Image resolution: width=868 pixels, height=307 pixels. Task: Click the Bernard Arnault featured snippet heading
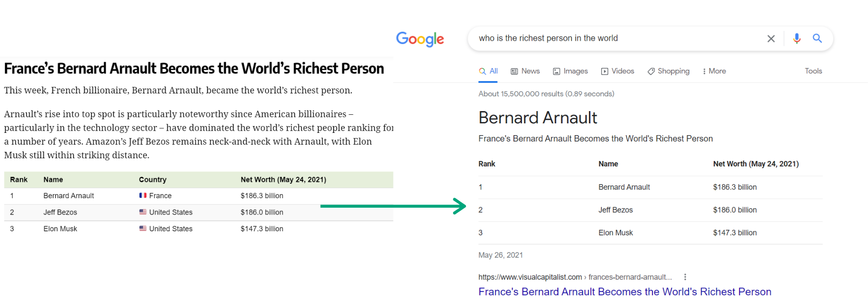pyautogui.click(x=538, y=117)
